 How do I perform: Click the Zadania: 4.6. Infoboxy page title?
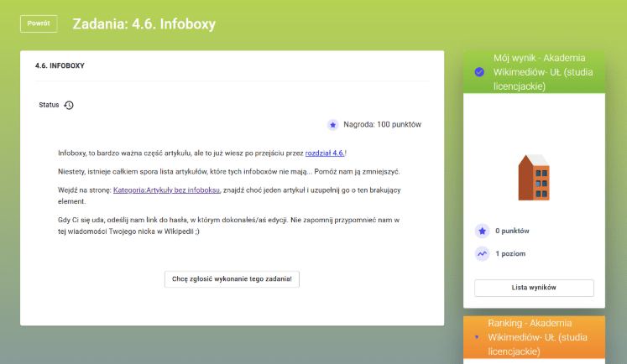144,24
